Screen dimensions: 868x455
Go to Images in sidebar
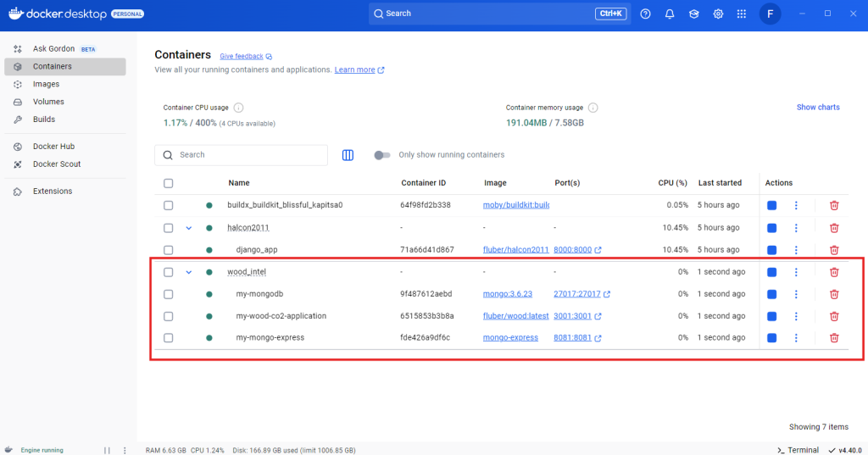(x=65, y=84)
